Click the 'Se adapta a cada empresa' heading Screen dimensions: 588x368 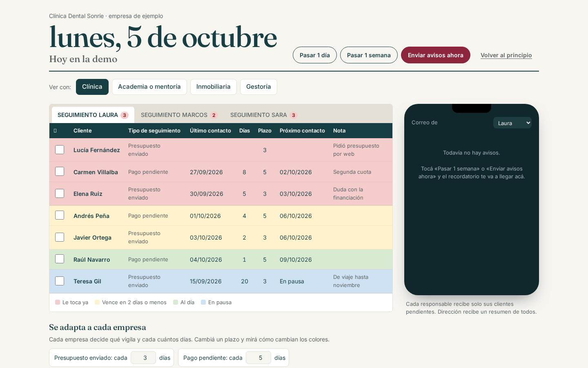coord(98,327)
